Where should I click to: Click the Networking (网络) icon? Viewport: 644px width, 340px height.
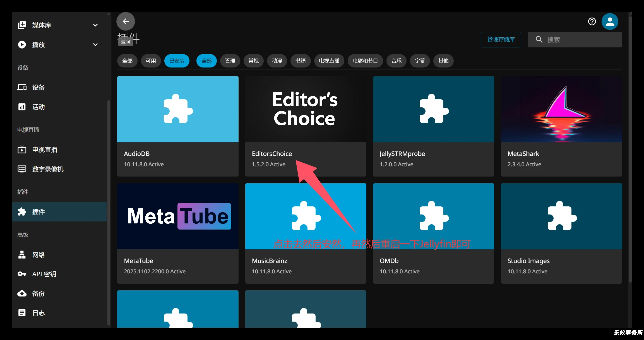click(22, 255)
